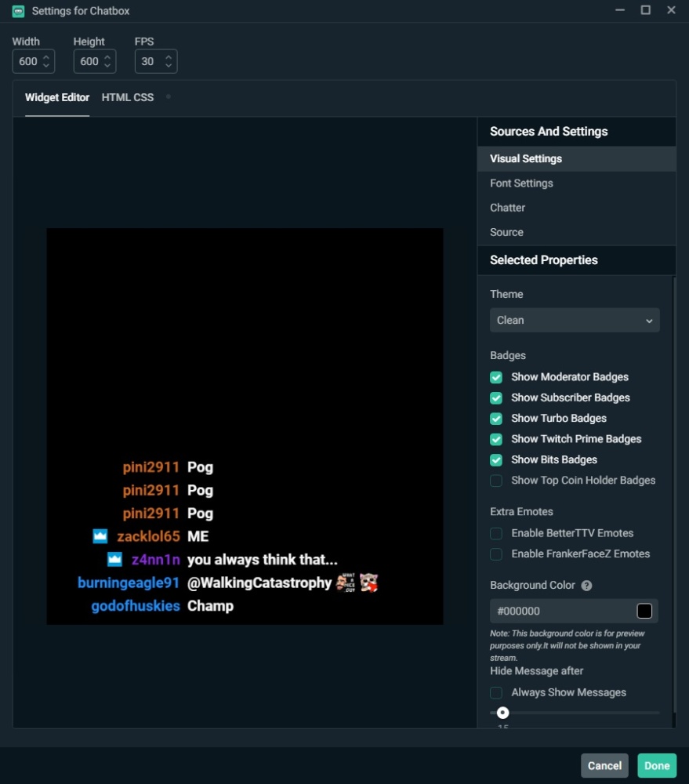This screenshot has width=689, height=784.
Task: Click the 'Champ' chat message
Action: coord(211,606)
